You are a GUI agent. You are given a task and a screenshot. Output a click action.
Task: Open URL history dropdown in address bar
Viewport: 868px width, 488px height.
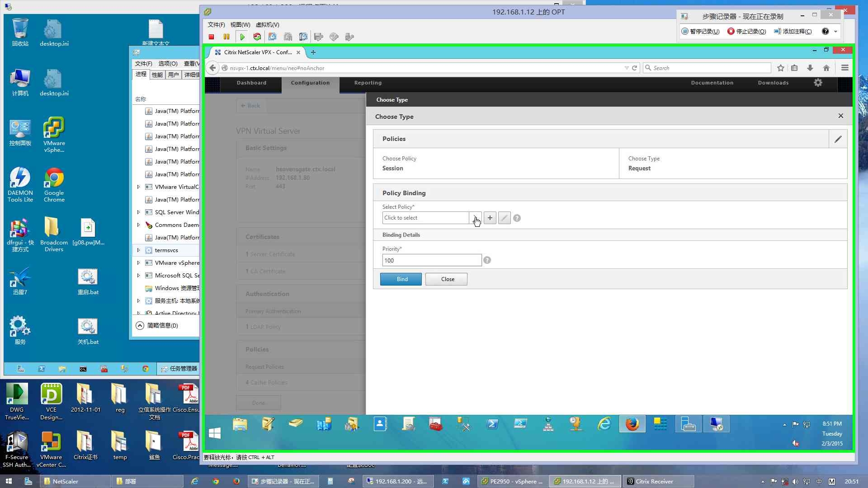coord(626,68)
